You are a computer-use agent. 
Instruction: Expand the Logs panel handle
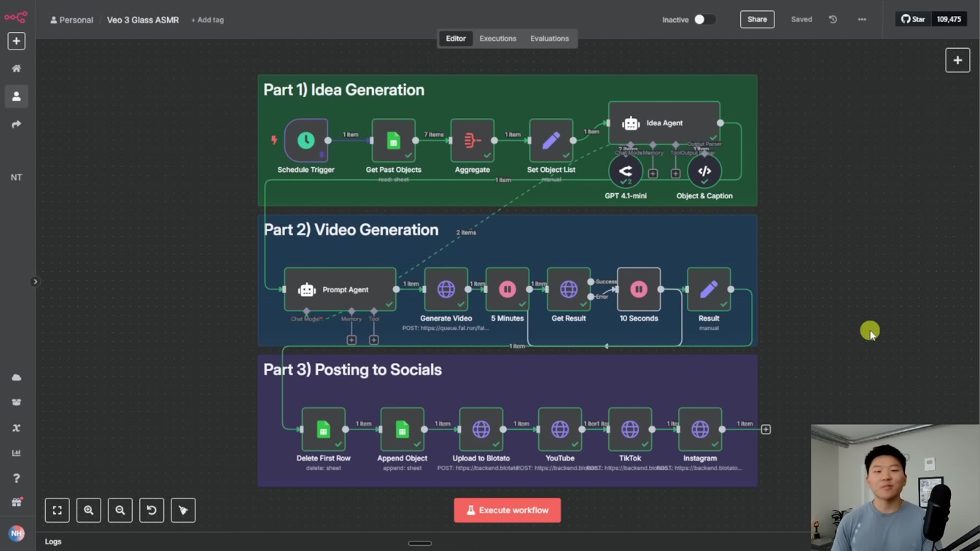pos(420,543)
